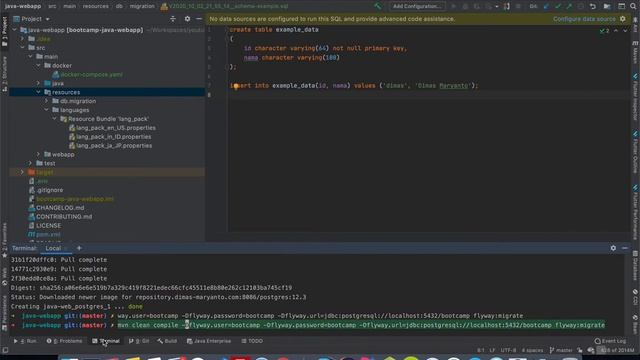Open the Git tool window tab
The height and width of the screenshot is (360, 640).
[x=139, y=341]
